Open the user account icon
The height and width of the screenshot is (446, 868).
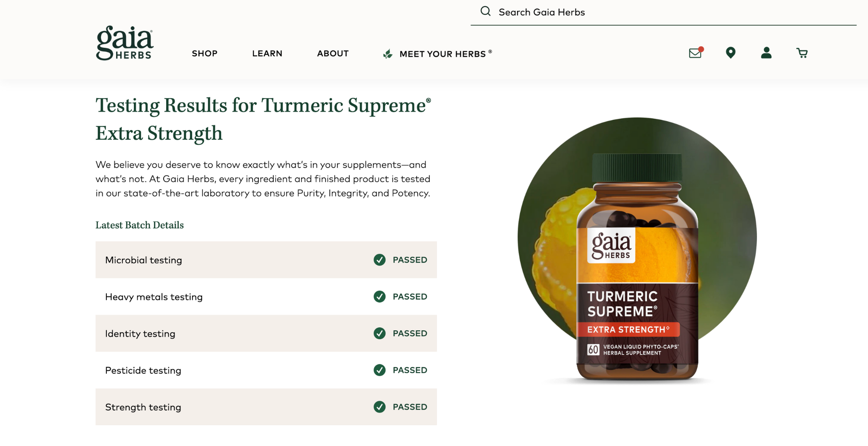click(x=766, y=53)
